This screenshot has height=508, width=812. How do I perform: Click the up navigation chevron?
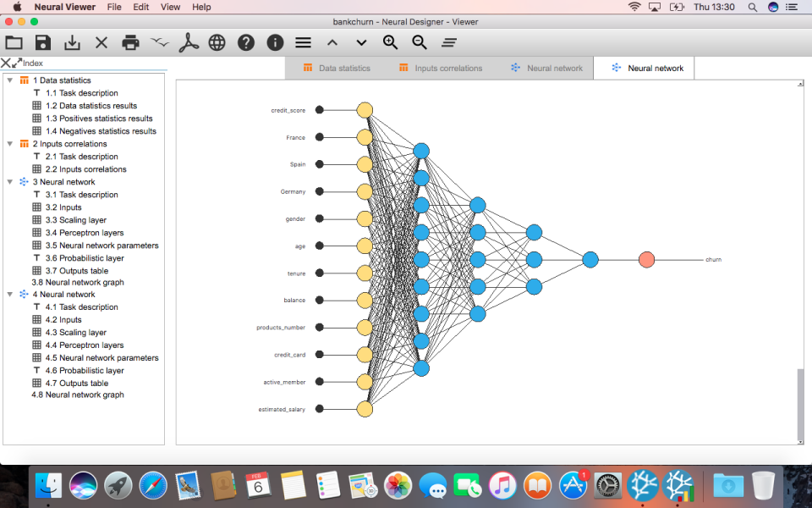(x=332, y=41)
